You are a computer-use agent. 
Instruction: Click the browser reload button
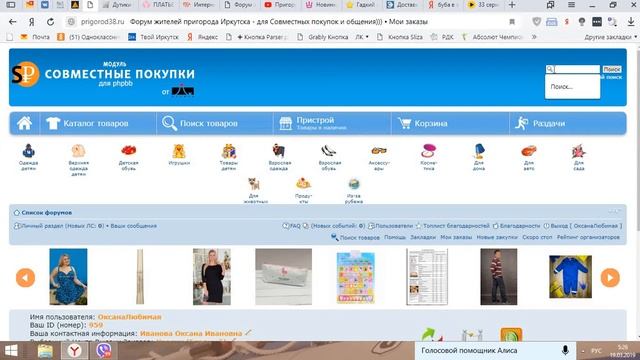(50, 22)
